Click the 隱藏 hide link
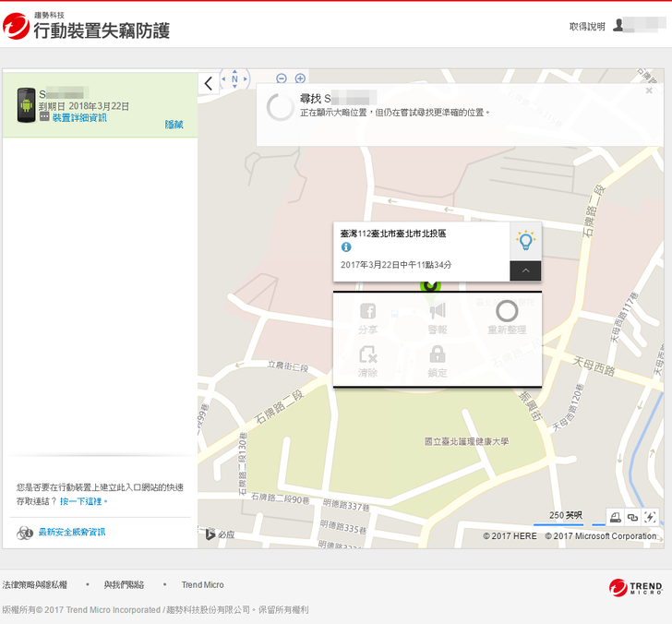 click(174, 125)
